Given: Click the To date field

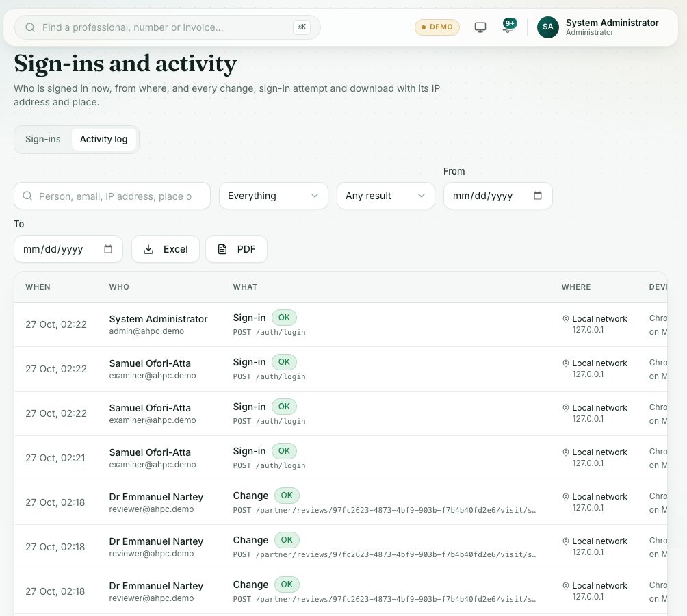Looking at the screenshot, I should point(68,249).
